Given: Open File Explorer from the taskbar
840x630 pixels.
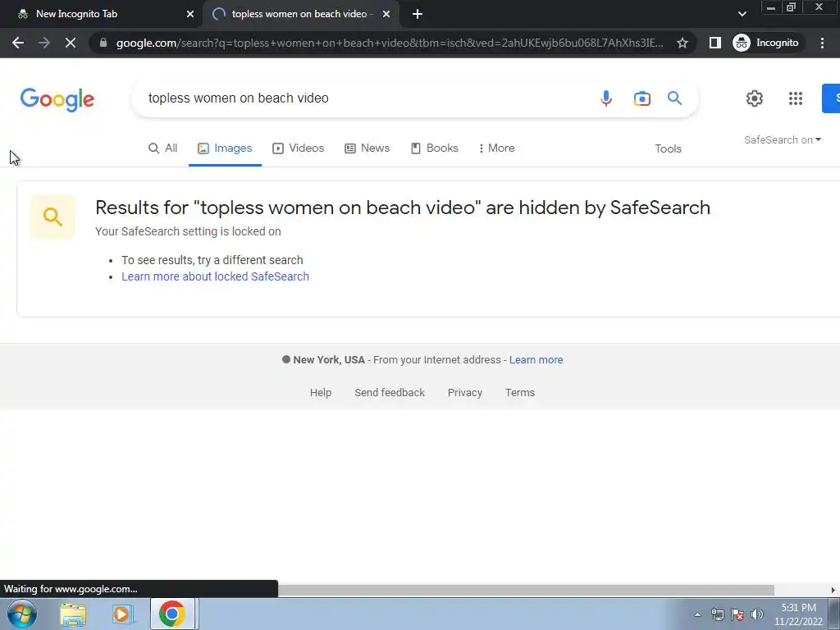Looking at the screenshot, I should click(x=73, y=614).
